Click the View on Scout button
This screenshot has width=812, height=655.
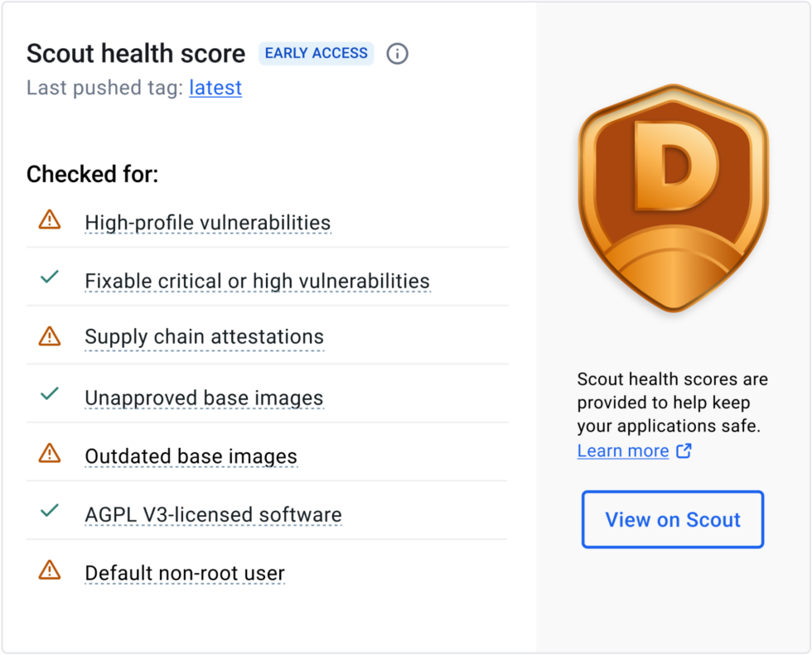(x=672, y=519)
